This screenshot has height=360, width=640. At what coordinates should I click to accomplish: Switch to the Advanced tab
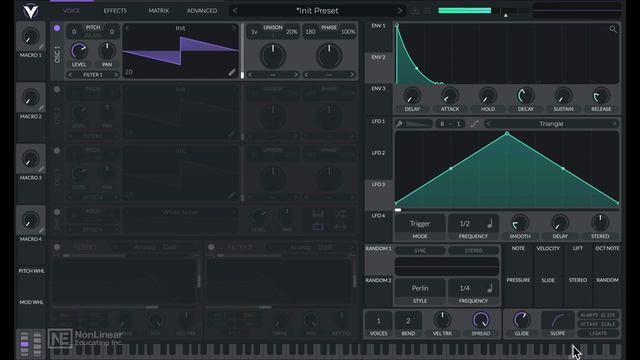tap(202, 11)
